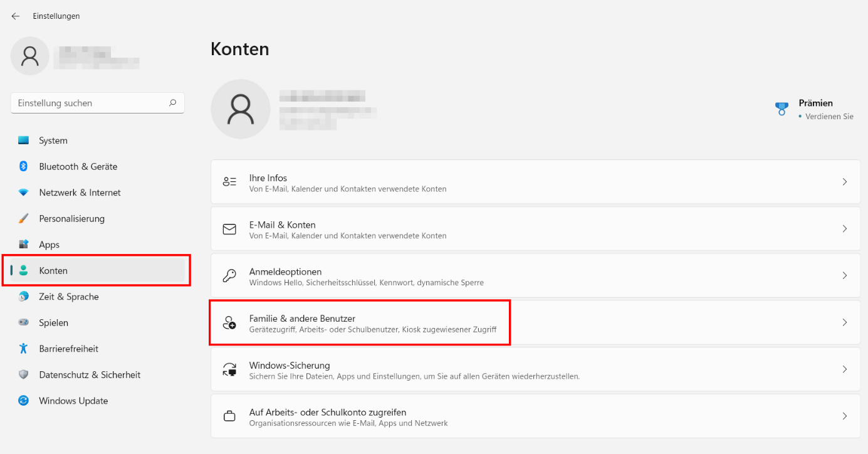This screenshot has width=868, height=454.
Task: Click the Familie & andere Benutzer icon
Action: [x=229, y=322]
